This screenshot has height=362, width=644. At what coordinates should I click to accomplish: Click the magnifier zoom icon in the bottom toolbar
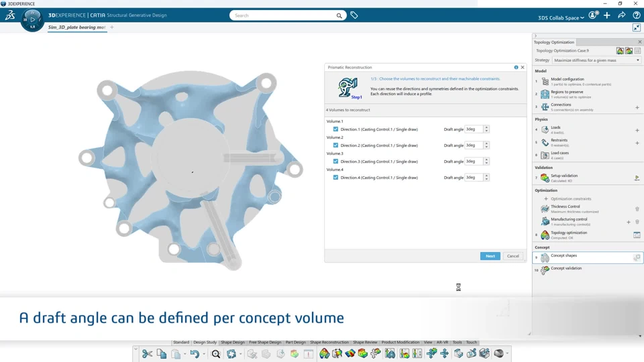pos(215,354)
